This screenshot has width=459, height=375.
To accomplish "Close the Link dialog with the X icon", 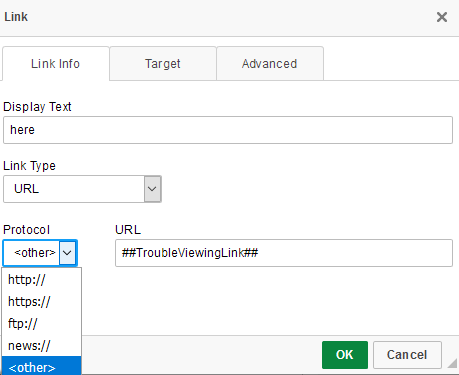I will (x=442, y=17).
